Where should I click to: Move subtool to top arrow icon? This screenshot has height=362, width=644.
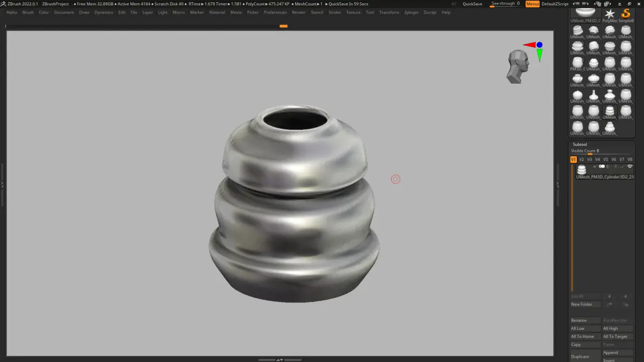pyautogui.click(x=625, y=296)
